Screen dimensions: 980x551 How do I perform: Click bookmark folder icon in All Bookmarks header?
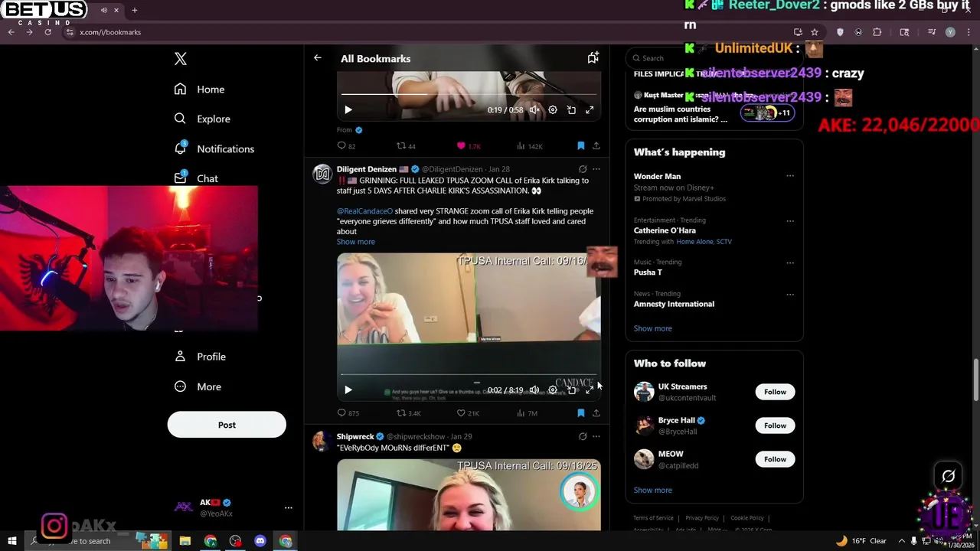click(x=593, y=58)
